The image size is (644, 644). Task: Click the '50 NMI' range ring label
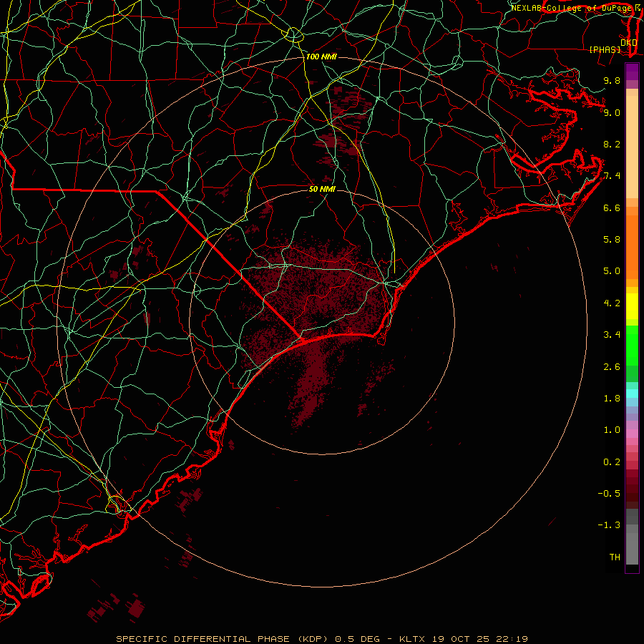[322, 189]
